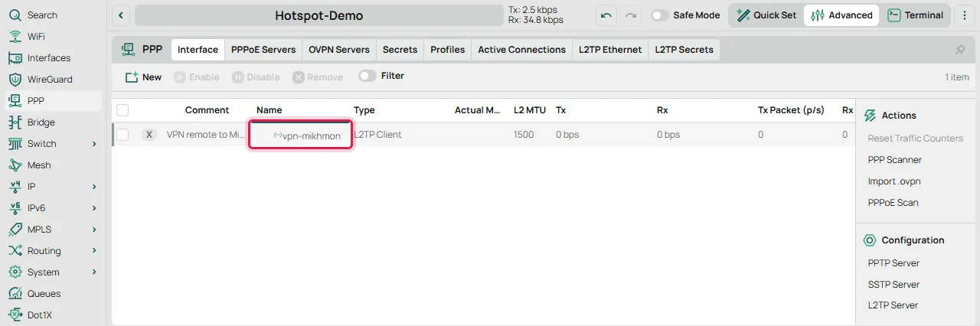Click the Disable button
This screenshot has height=326, width=980.
[x=256, y=77]
